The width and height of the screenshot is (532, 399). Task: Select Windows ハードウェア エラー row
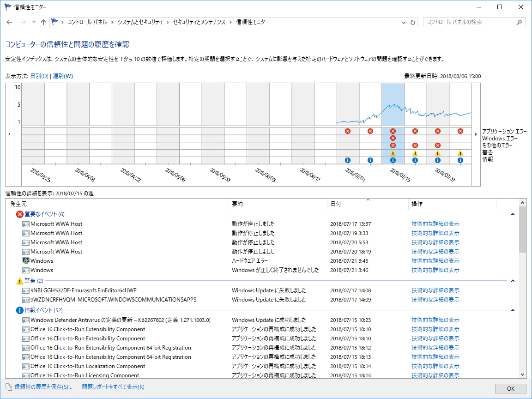point(261,261)
